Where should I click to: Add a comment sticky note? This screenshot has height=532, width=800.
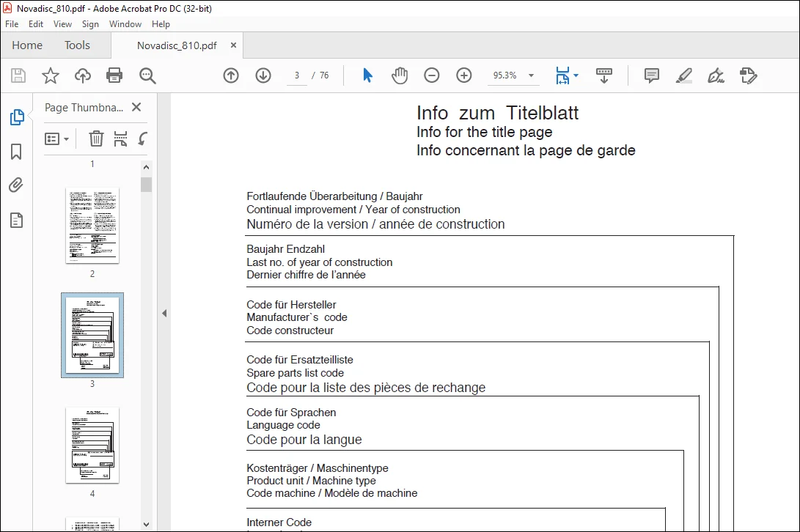point(652,75)
